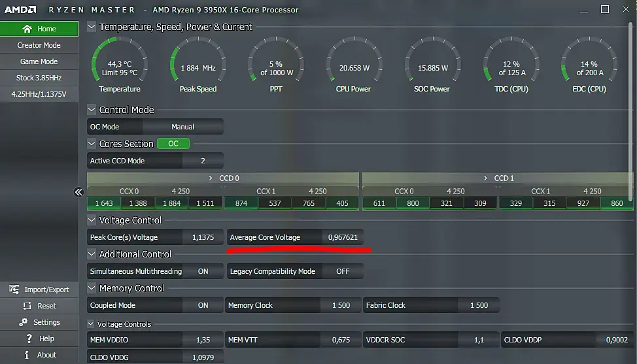Click MEM VTT value 0,675
The image size is (637, 364).
pyautogui.click(x=341, y=340)
